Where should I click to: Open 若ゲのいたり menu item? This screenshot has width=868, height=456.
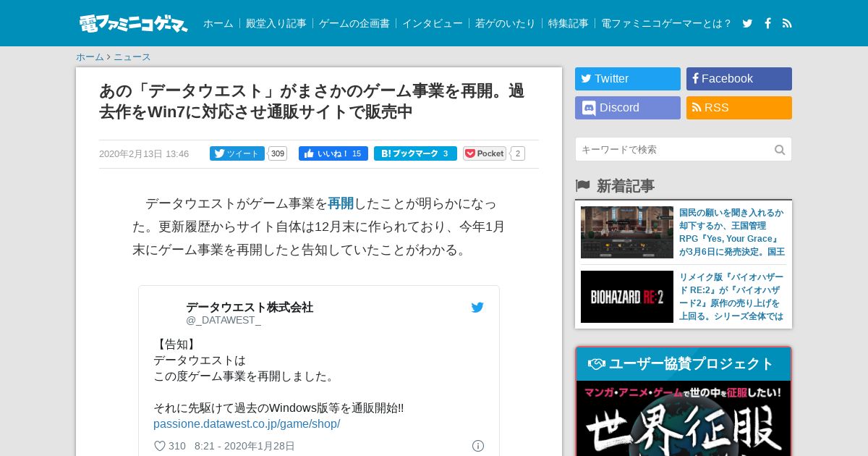pos(506,23)
